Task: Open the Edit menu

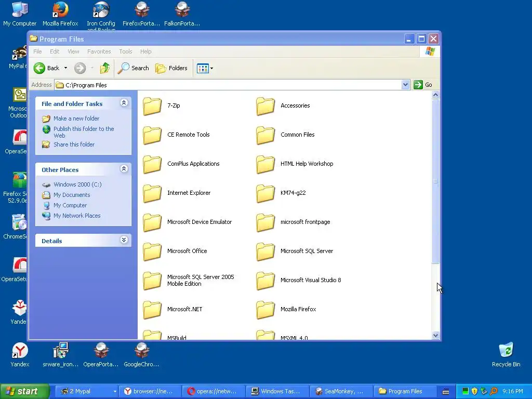Action: [55, 51]
